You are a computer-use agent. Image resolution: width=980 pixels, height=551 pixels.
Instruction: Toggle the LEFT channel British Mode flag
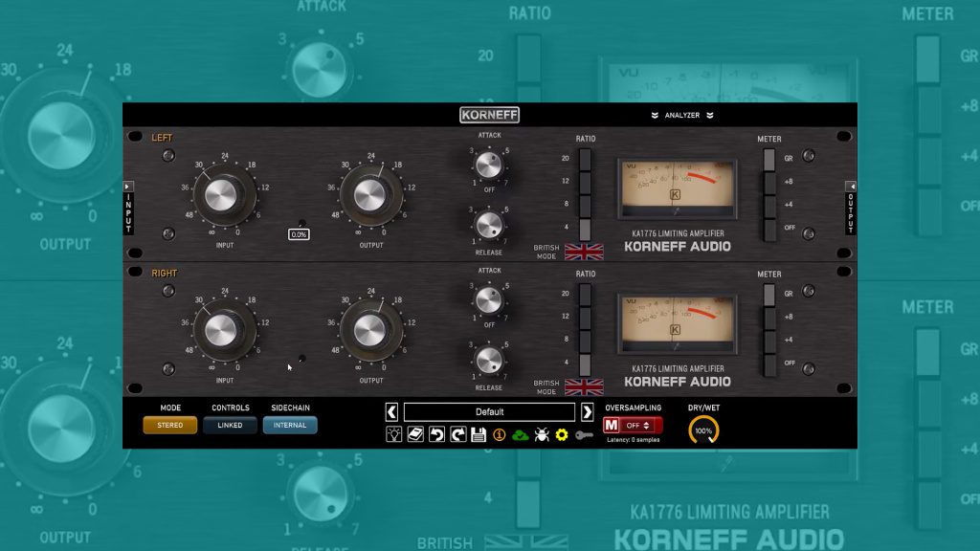(584, 252)
